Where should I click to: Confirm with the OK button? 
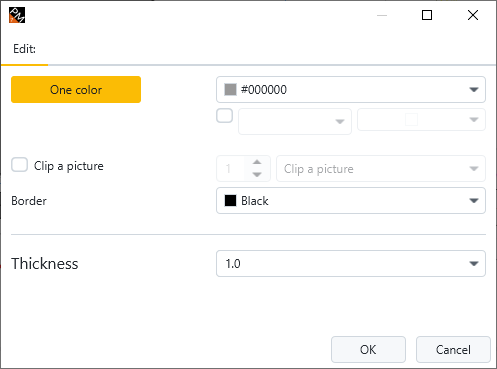pyautogui.click(x=368, y=350)
